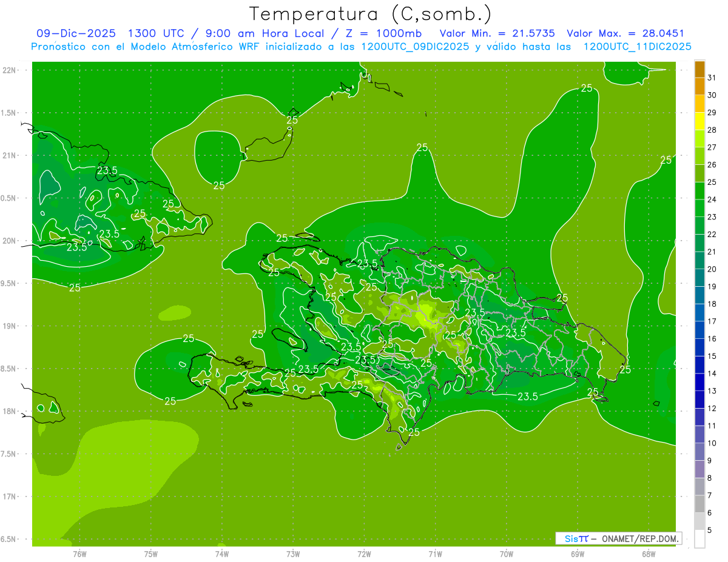Click the "20N" latitude label
728x562 pixels.
click(10, 241)
